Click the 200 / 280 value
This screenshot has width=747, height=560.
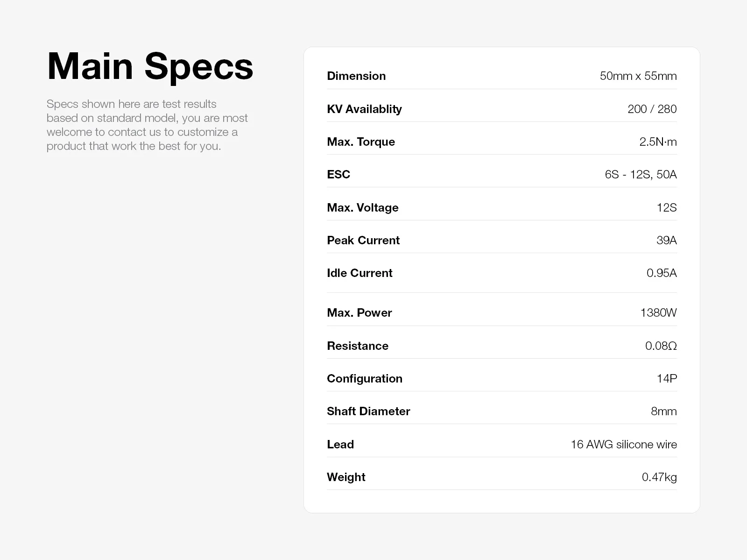pos(652,109)
